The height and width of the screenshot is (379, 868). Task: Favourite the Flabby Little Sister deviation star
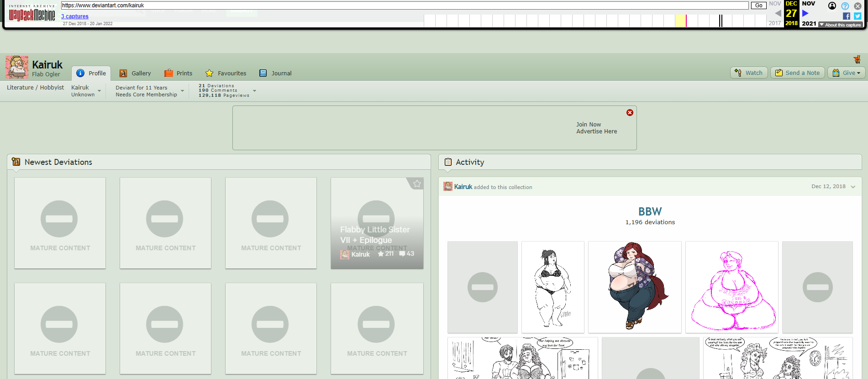pyautogui.click(x=417, y=184)
